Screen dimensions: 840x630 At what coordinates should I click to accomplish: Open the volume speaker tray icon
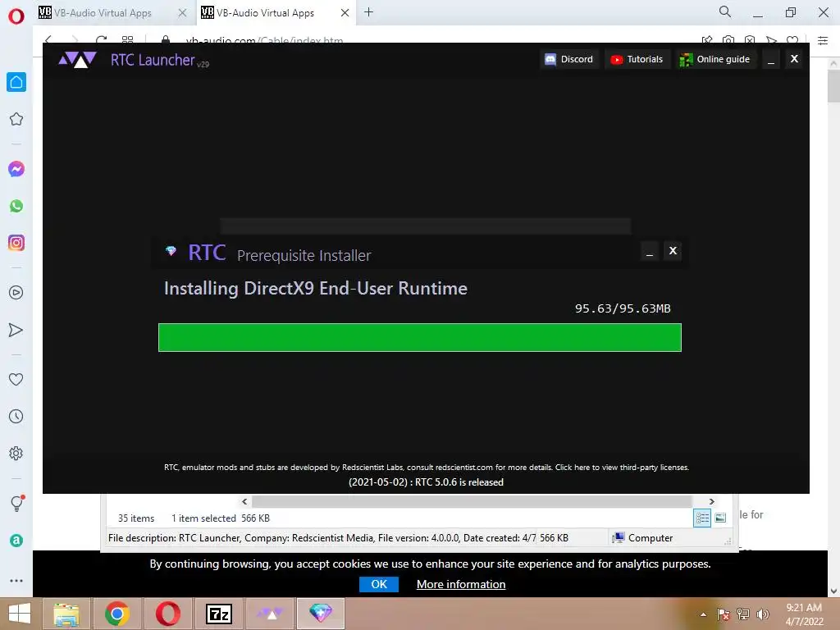pyautogui.click(x=763, y=614)
